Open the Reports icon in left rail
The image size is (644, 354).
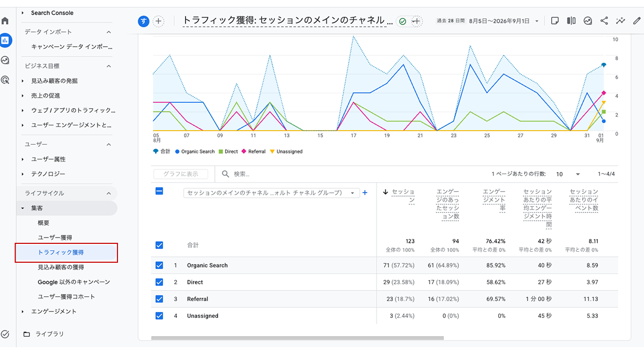[5, 40]
